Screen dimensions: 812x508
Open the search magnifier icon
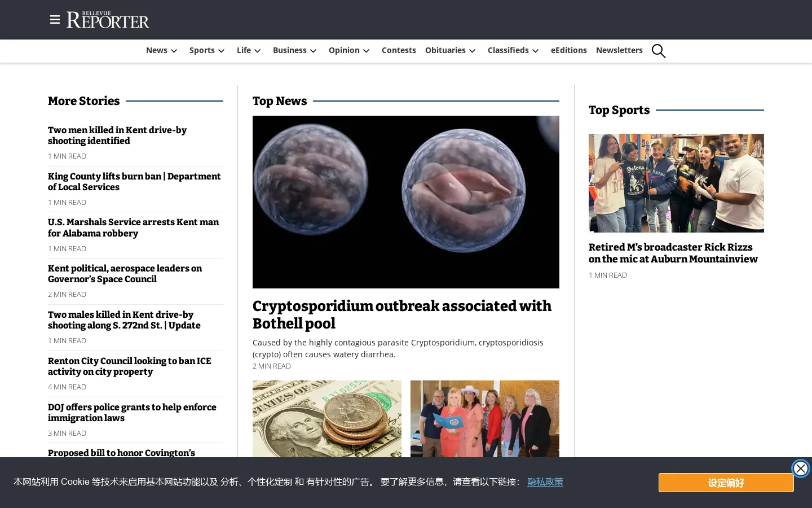click(x=659, y=51)
